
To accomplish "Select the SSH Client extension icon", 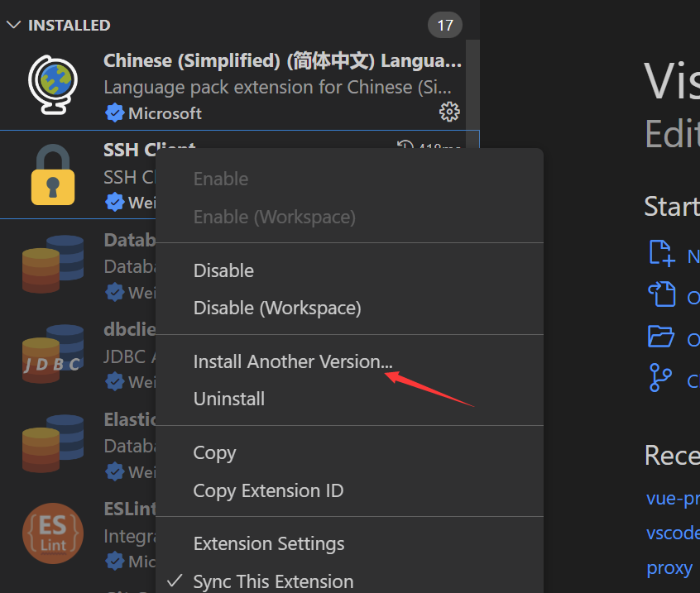I will point(52,175).
